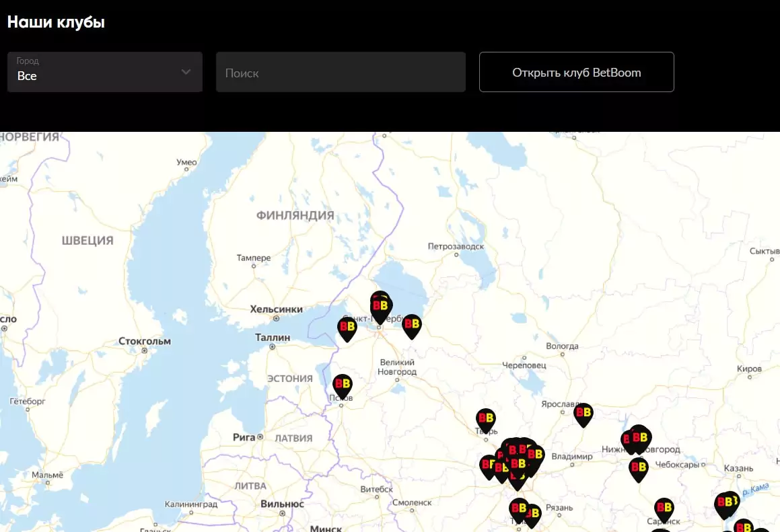Open the front BetBoom marker over Санкт-Петербург
Screen dimensions: 780x532
coord(380,309)
